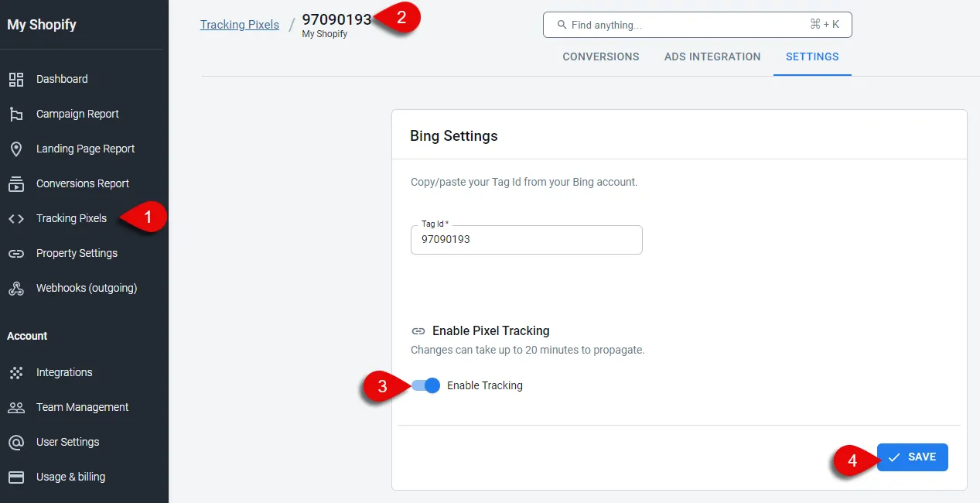Open Landing Page Report
The height and width of the screenshot is (503, 980).
pyautogui.click(x=84, y=149)
